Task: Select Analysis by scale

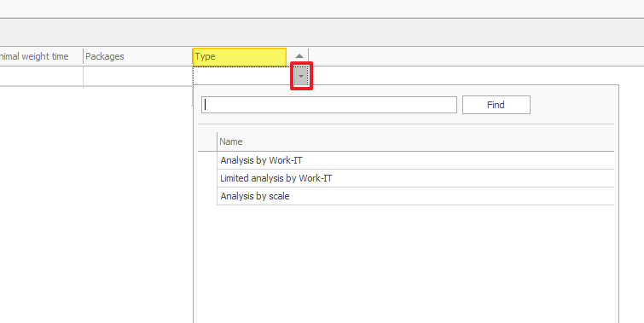Action: [415, 196]
